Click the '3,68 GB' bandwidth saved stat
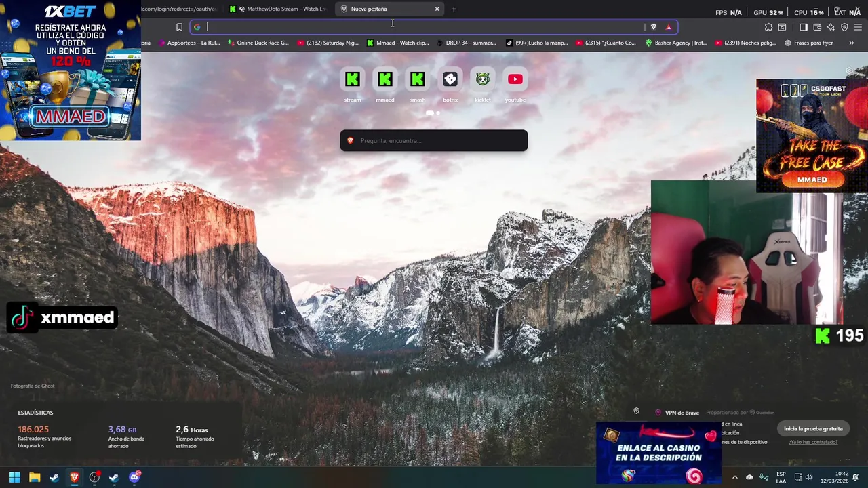The height and width of the screenshot is (488, 868). click(122, 429)
